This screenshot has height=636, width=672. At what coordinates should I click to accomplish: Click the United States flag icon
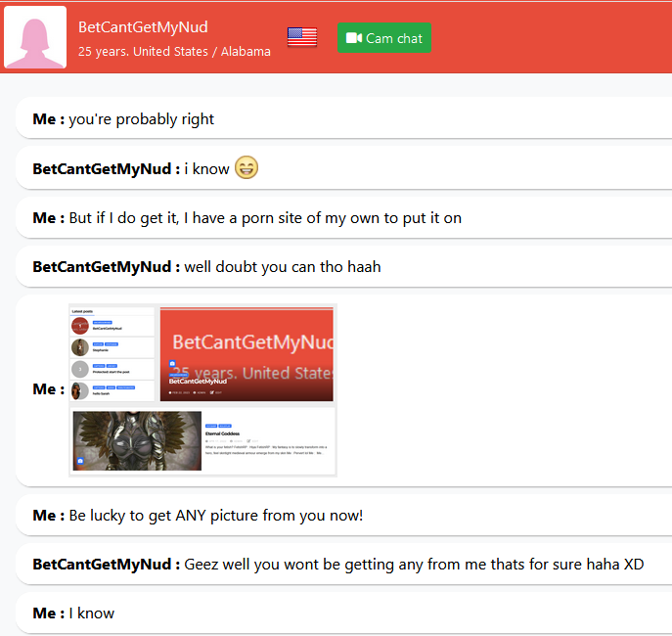[x=302, y=37]
